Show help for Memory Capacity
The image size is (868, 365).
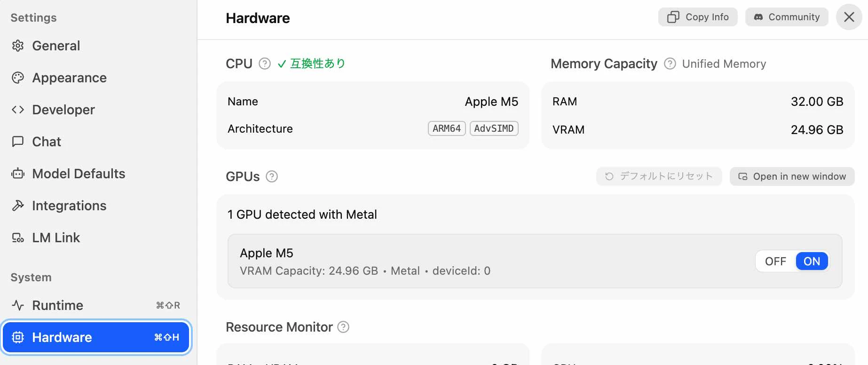[x=670, y=63]
